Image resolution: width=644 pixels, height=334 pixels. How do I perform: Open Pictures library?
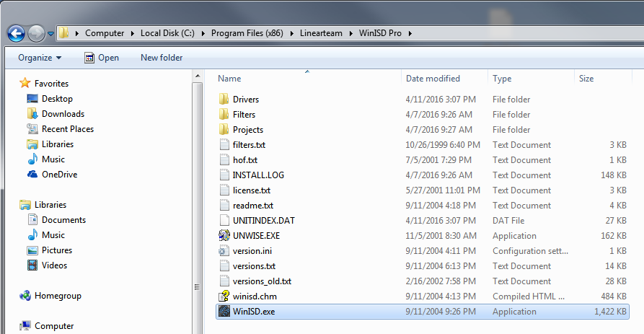pyautogui.click(x=57, y=250)
